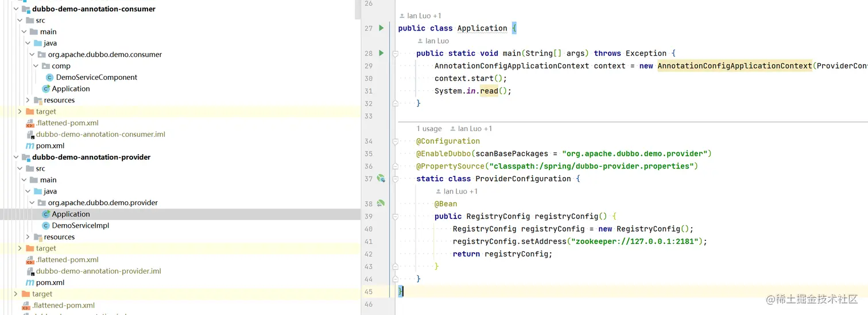Select the comp package row
The width and height of the screenshot is (868, 315).
180,66
